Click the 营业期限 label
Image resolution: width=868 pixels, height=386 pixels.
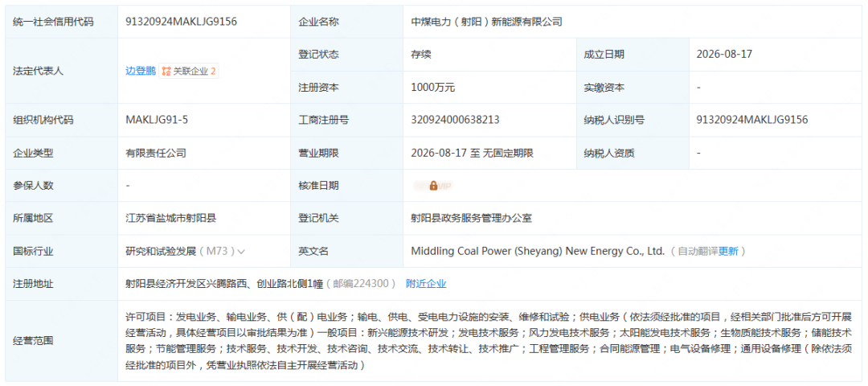coord(318,154)
